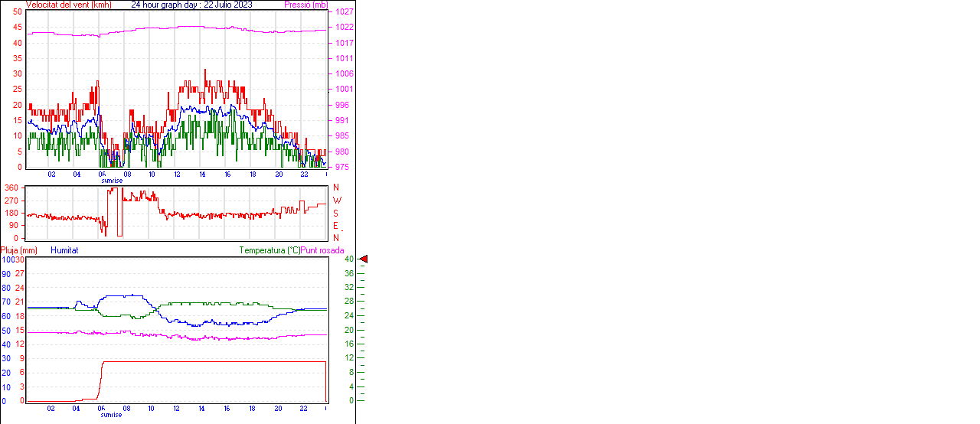Click the "Velocitat del vent (kmh)" axis label
Screen dimensions: 980x424
coord(68,5)
